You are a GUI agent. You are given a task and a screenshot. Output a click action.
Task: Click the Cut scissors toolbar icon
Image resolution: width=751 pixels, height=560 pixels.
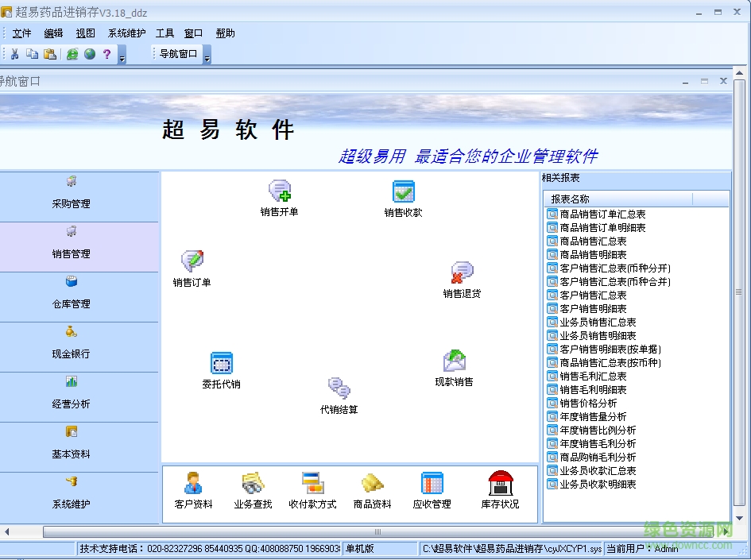coord(13,53)
